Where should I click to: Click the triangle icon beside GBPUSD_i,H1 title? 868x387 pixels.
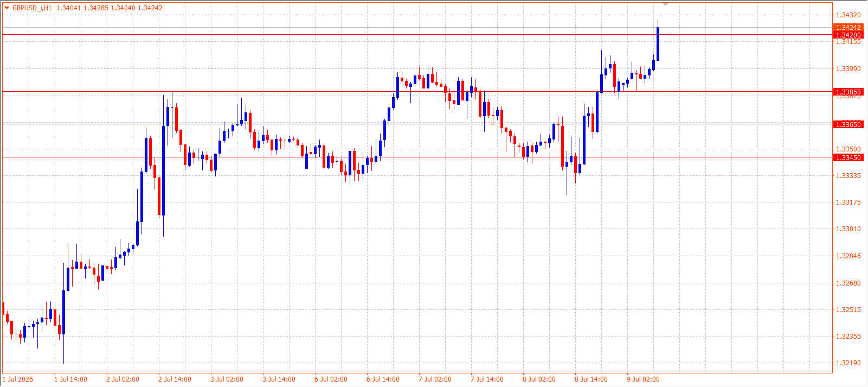click(7, 8)
